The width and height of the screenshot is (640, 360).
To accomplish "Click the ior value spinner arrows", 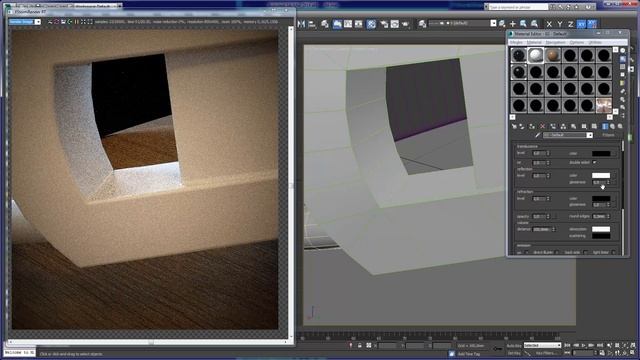I will (x=548, y=163).
